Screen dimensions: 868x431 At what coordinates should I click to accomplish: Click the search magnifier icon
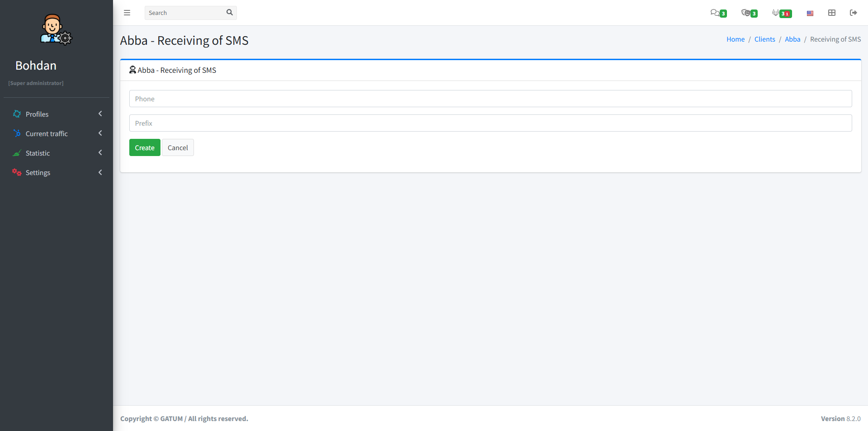point(230,13)
